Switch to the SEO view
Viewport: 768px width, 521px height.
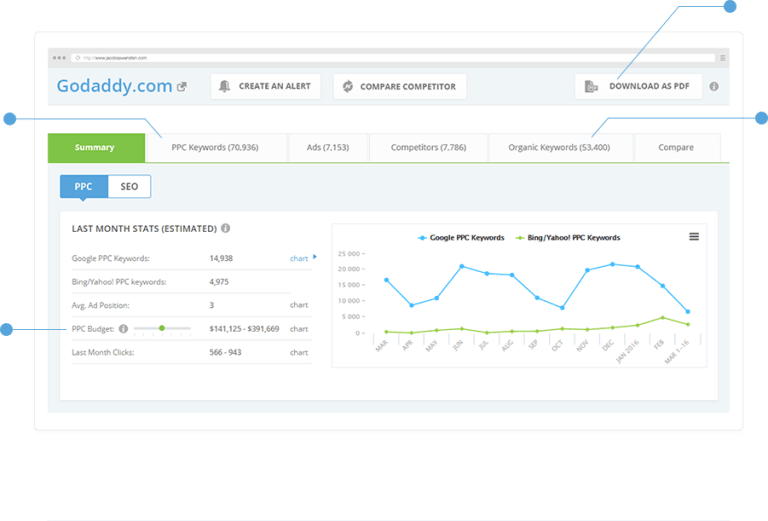(x=129, y=187)
